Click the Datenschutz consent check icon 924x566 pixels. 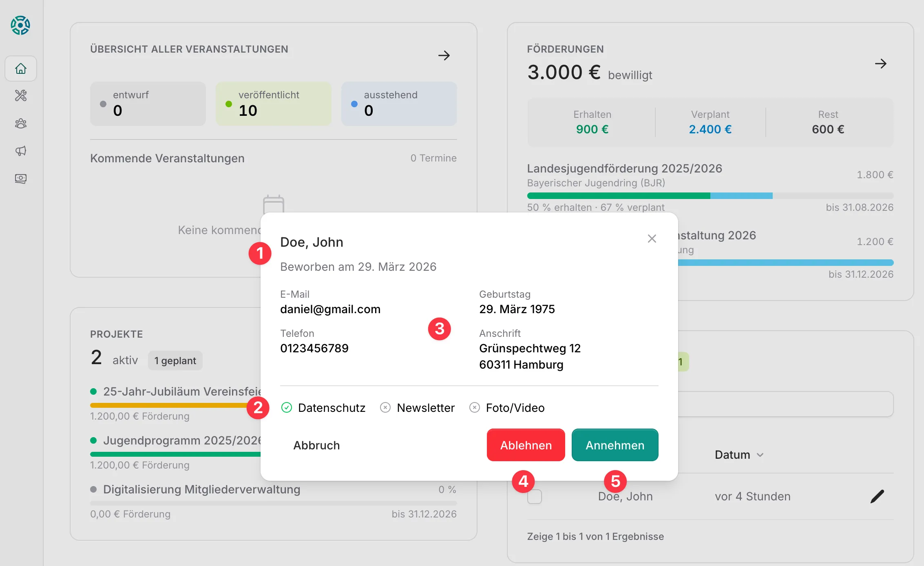[x=287, y=407]
